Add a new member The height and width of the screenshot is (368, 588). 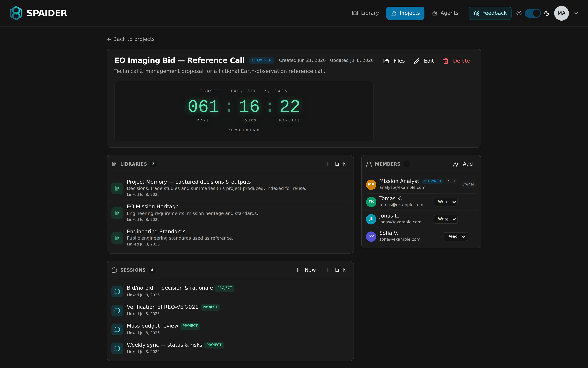[463, 164]
